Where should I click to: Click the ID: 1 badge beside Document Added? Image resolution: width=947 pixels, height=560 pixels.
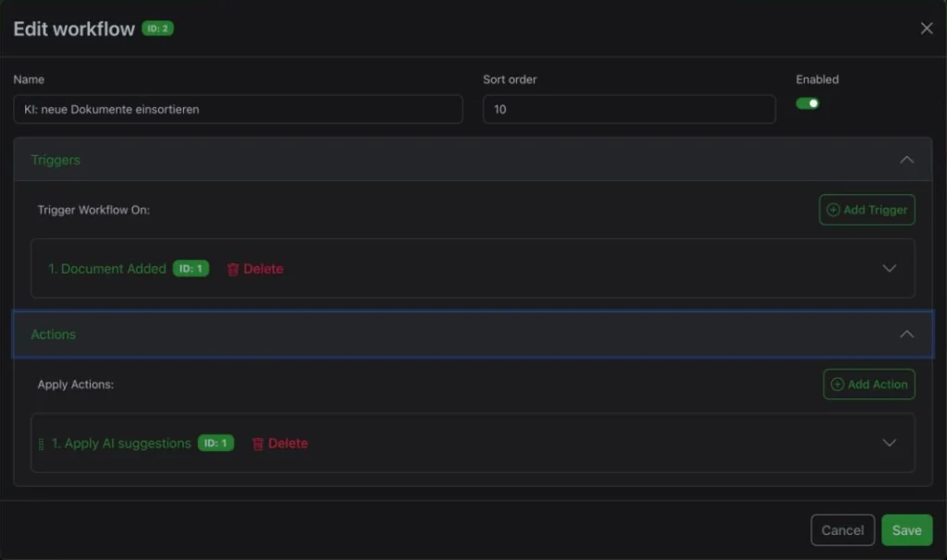(x=191, y=269)
